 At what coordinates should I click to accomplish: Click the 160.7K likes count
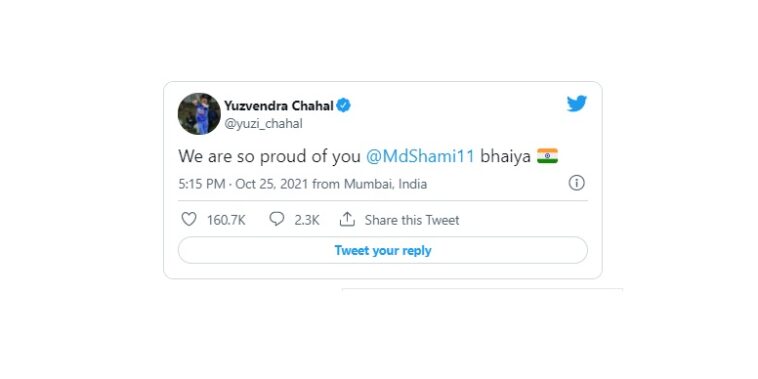pos(226,220)
